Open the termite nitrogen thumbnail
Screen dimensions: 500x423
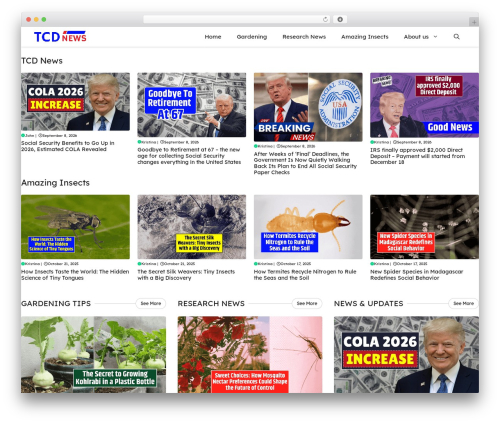pos(308,227)
